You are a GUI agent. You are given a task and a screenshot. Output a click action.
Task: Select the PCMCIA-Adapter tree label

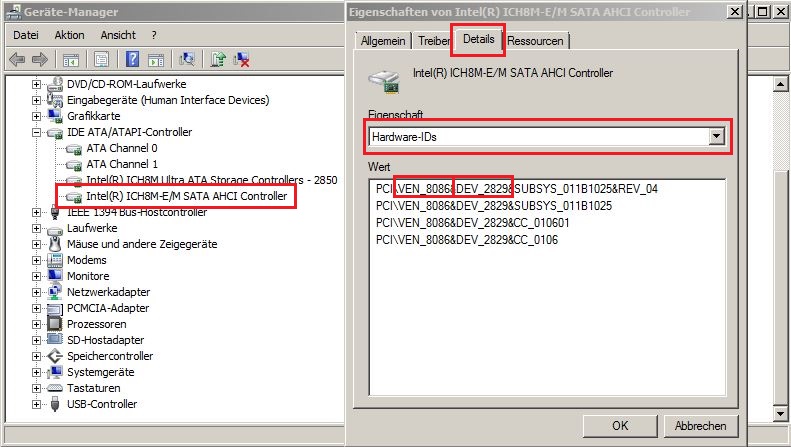click(x=108, y=308)
